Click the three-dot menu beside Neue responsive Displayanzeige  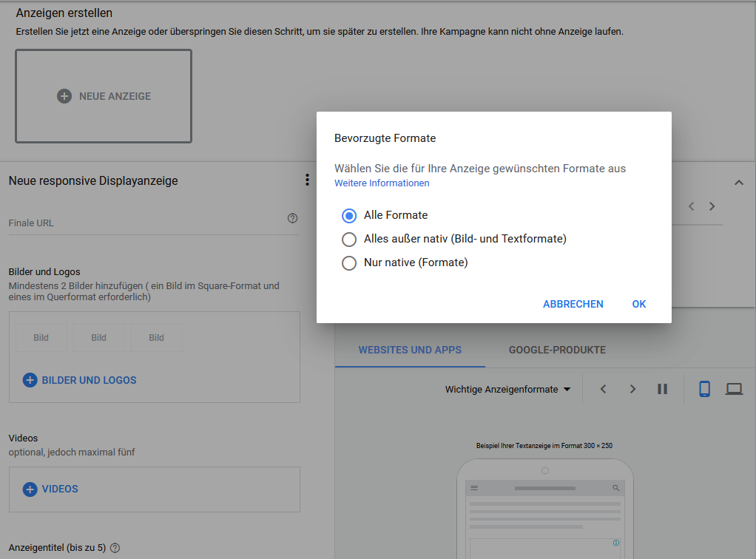coord(308,180)
